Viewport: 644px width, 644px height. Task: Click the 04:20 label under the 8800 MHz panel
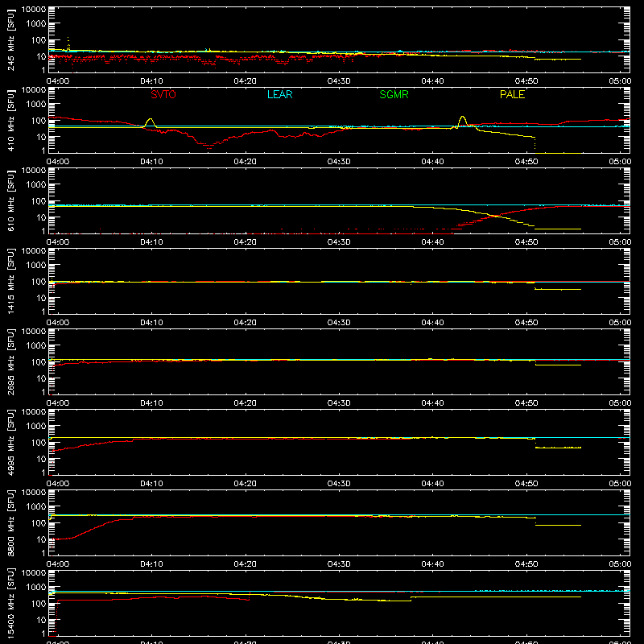(246, 564)
